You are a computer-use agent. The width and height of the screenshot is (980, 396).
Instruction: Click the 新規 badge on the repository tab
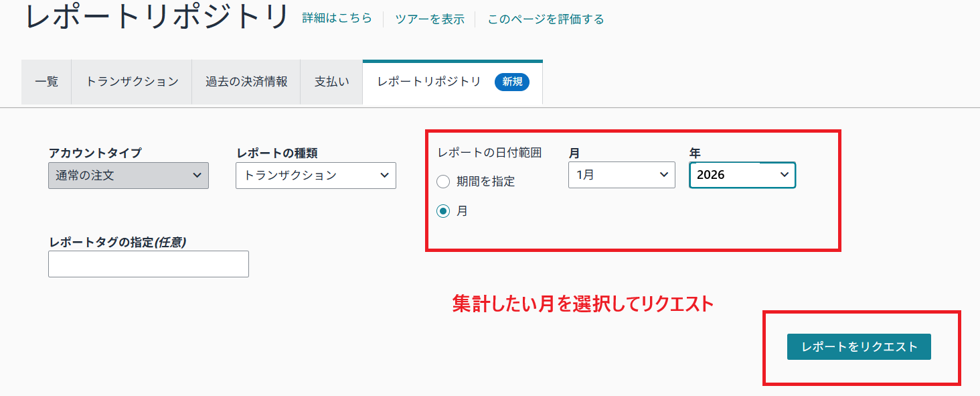[511, 81]
